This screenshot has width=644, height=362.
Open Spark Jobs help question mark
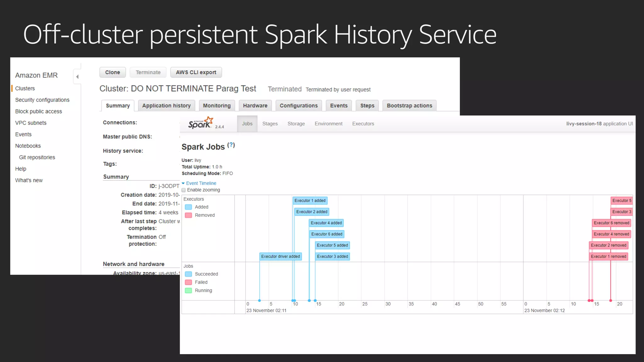click(x=231, y=145)
